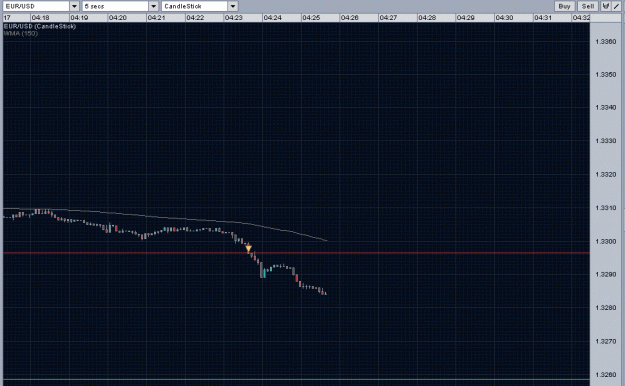Open the 5 secs interval combo box
The height and width of the screenshot is (386, 625).
[x=120, y=6]
